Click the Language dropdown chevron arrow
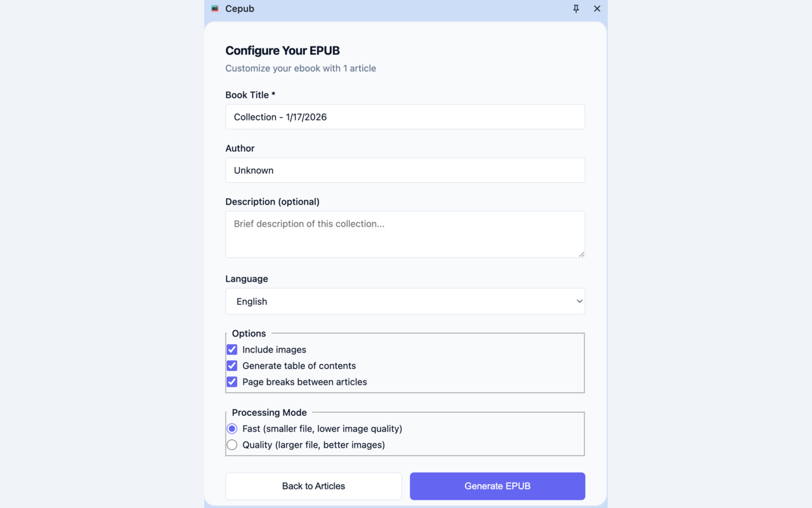The width and height of the screenshot is (812, 508). pos(579,301)
